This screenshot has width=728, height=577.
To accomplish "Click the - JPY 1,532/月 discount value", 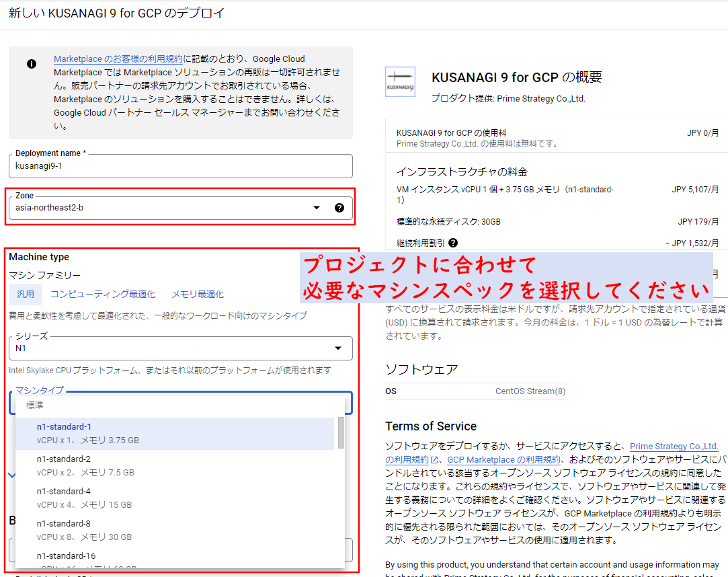I will point(692,243).
